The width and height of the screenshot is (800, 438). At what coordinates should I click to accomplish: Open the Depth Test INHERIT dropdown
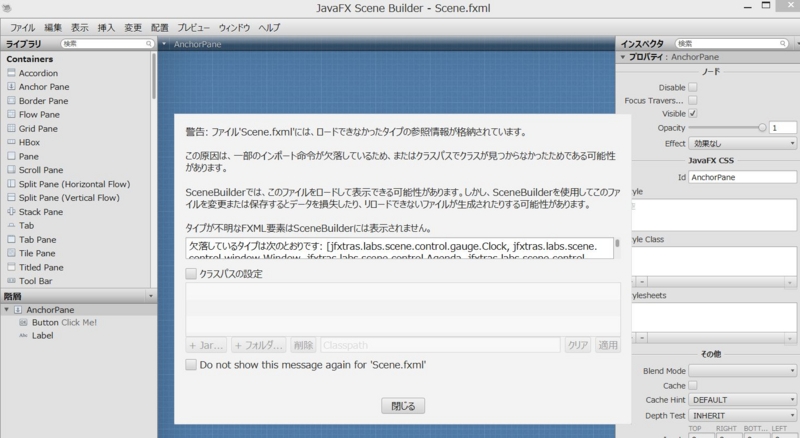742,416
